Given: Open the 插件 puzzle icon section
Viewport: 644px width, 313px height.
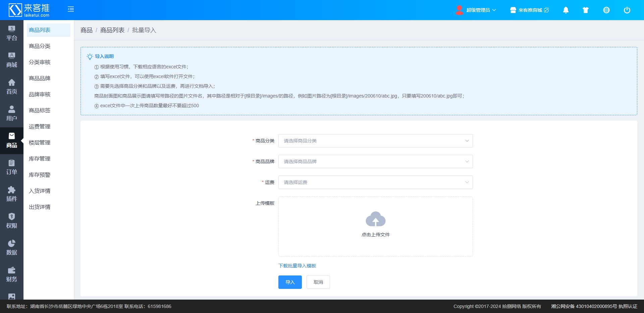Looking at the screenshot, I should coord(12,194).
